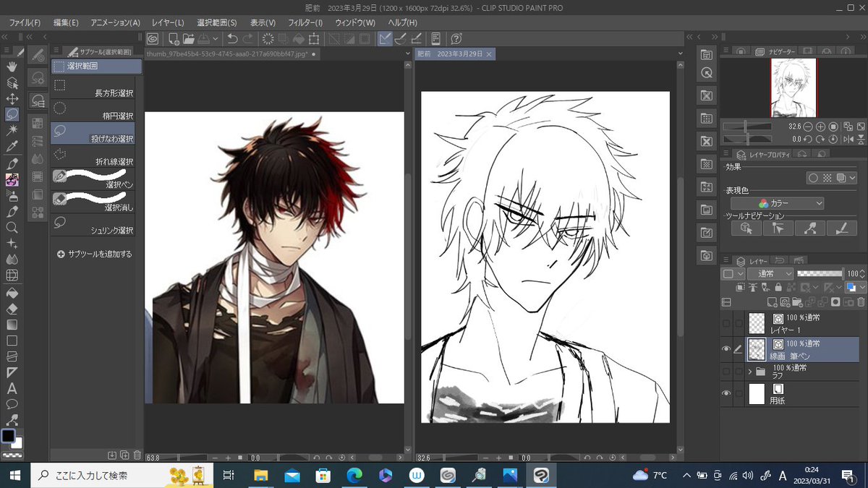Viewport: 868px width, 488px height.
Task: Toggle visibility of the 用紙 paper layer
Action: click(726, 393)
